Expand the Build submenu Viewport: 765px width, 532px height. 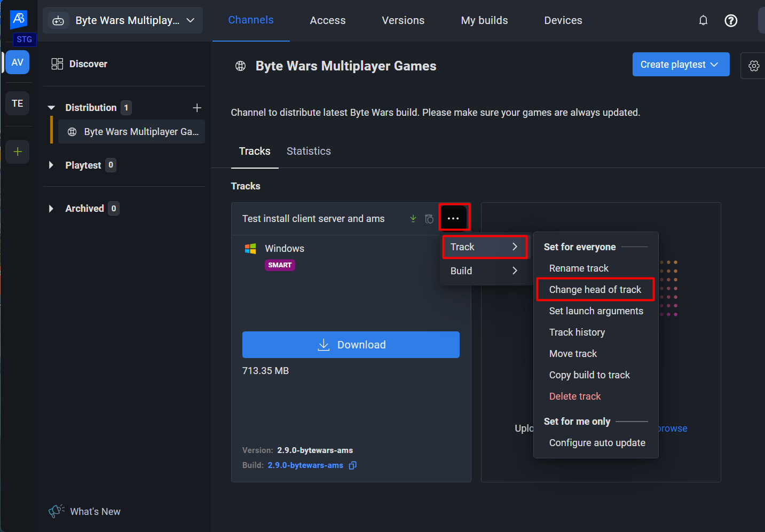click(x=485, y=271)
